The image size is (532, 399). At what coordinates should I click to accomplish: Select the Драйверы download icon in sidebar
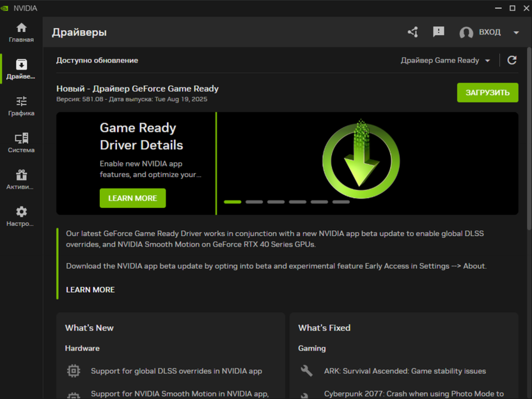point(21,65)
